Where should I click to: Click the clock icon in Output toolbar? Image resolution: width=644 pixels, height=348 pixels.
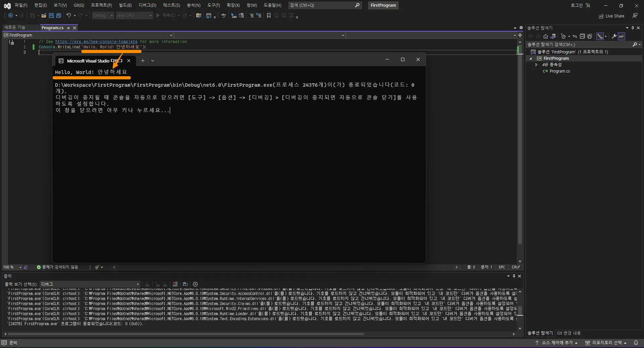point(195,284)
